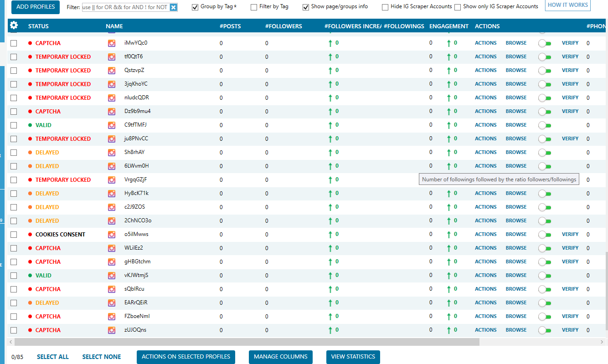The width and height of the screenshot is (608, 364).
Task: Open the ACTIONS menu for Dz9b9mu4
Action: [485, 111]
